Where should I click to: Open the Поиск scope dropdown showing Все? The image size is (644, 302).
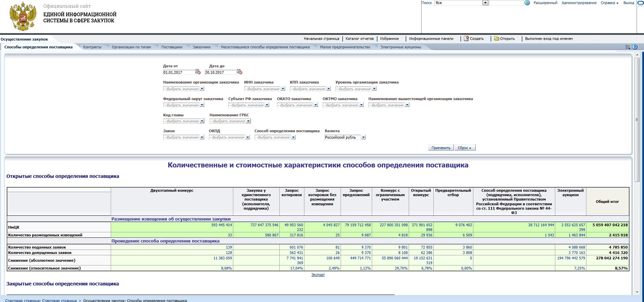(x=485, y=3)
